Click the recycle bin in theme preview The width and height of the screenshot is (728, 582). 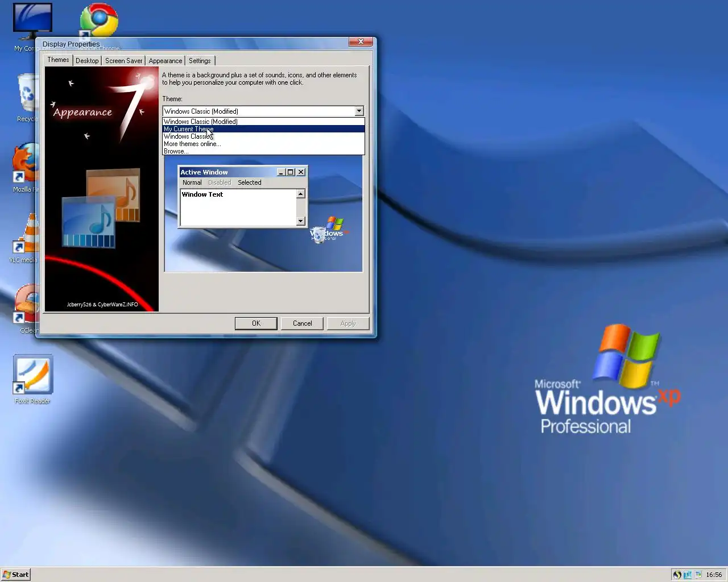pos(318,235)
